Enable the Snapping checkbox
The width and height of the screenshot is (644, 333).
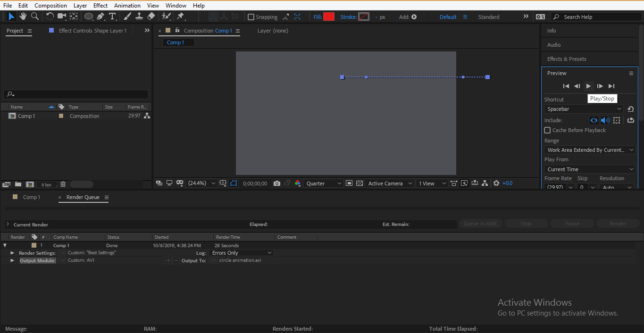pyautogui.click(x=251, y=17)
